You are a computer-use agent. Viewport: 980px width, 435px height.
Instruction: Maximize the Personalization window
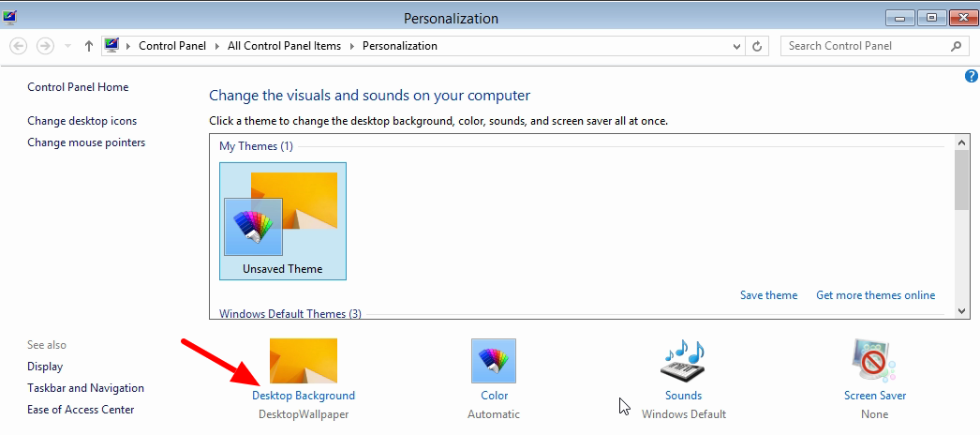(x=932, y=18)
